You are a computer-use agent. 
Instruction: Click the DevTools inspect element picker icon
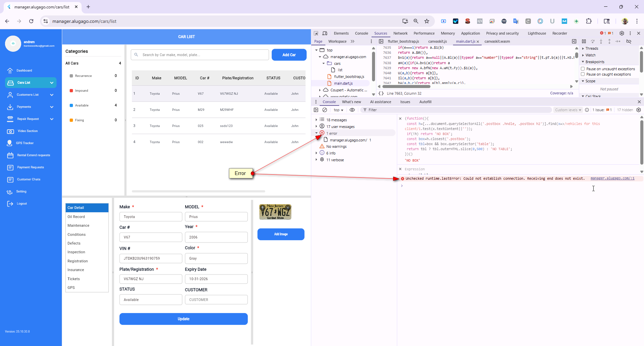tap(316, 33)
